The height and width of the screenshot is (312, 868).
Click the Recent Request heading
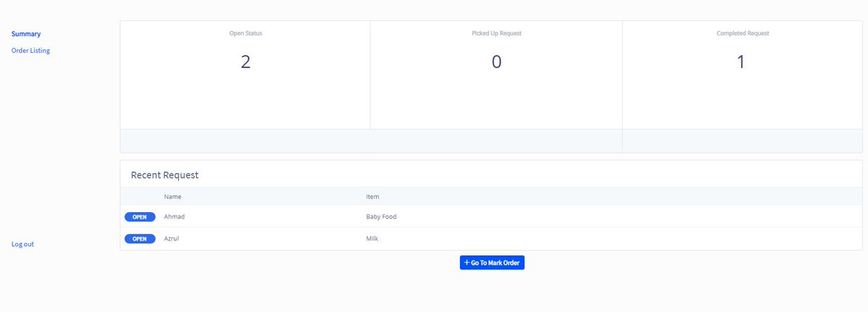coord(165,175)
